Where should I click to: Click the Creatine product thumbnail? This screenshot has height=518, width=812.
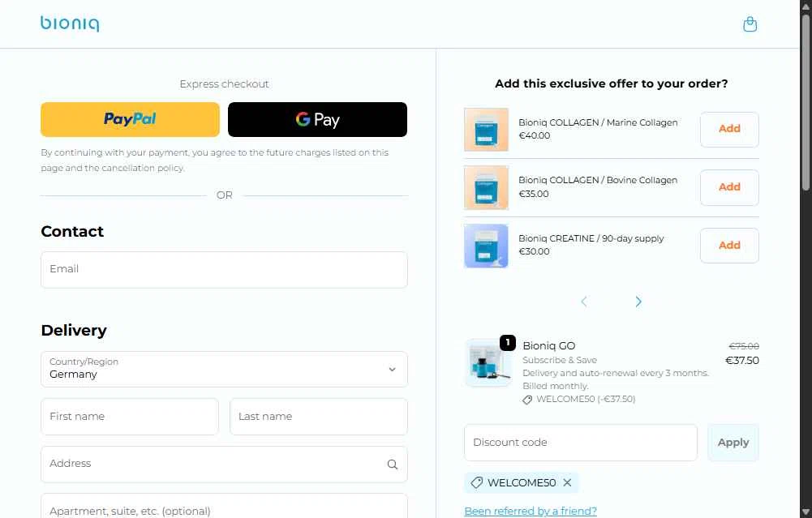coord(486,246)
